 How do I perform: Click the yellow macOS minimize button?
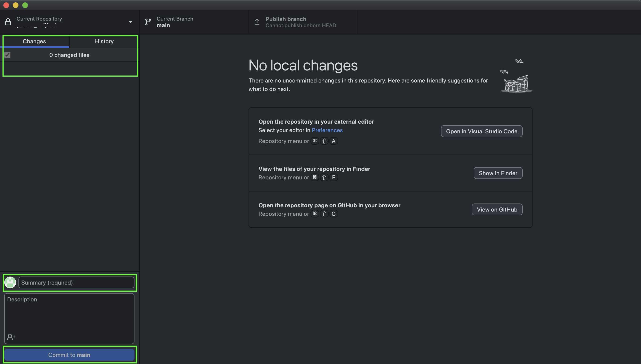(16, 5)
